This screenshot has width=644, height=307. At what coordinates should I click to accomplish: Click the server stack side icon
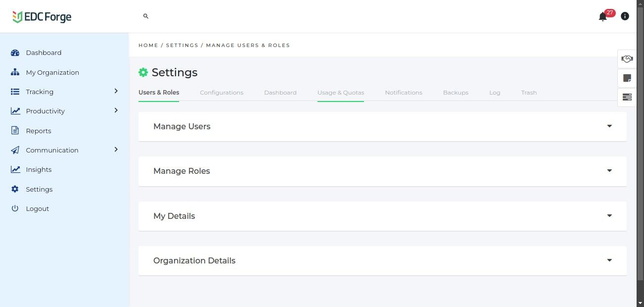[x=627, y=97]
